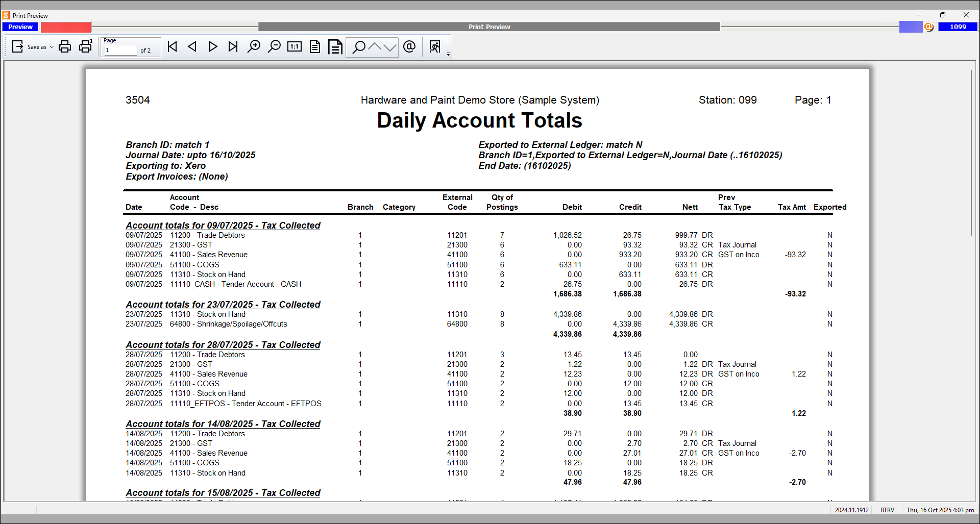This screenshot has width=980, height=524.
Task: View the report at 1:1 actual size
Action: (x=295, y=46)
